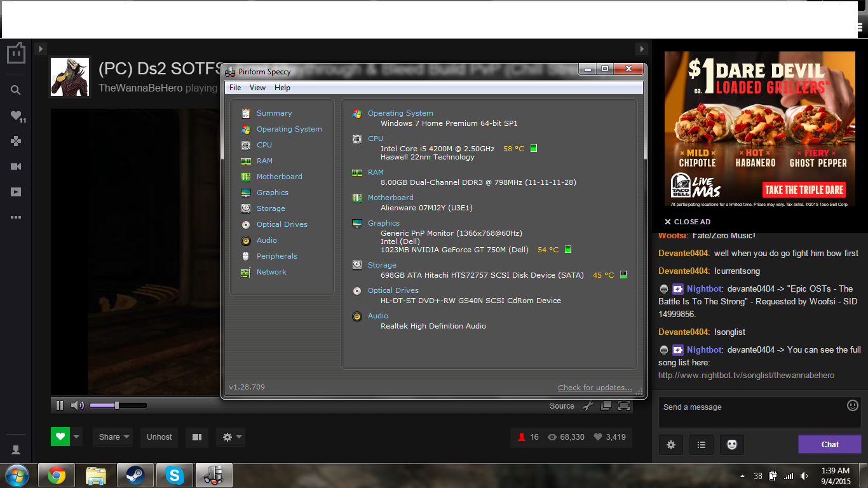Select Graphics in the sidebar list
The height and width of the screenshot is (488, 868).
point(273,193)
